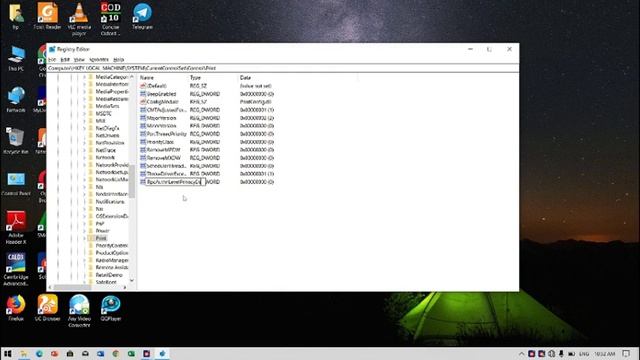This screenshot has height=360, width=640.
Task: Open the Favorites menu
Action: tap(99, 60)
